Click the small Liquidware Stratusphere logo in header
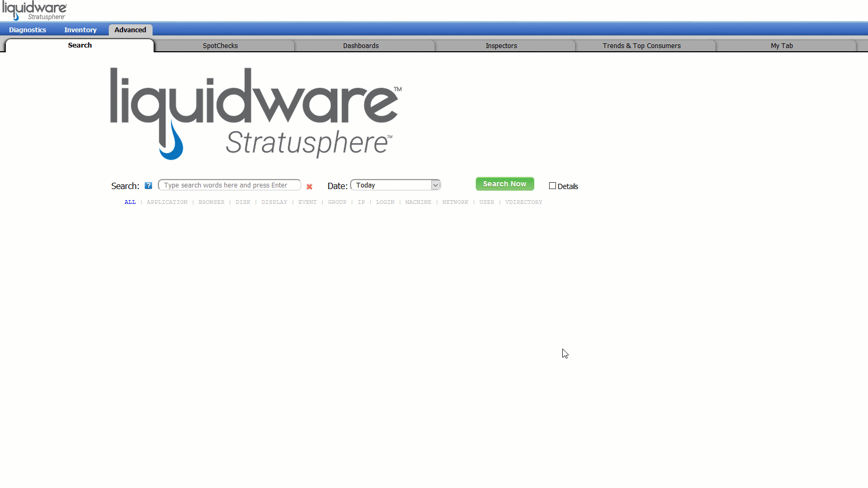868x488 pixels. (x=35, y=11)
